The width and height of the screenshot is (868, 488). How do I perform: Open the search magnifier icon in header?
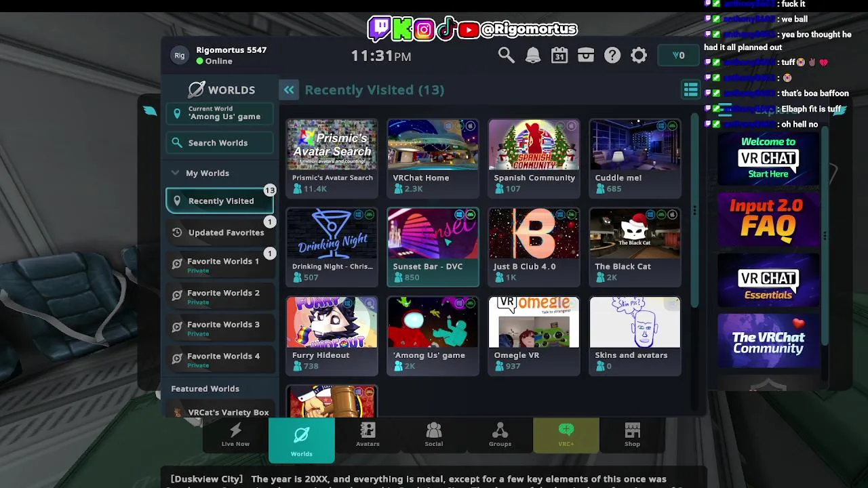tap(506, 56)
